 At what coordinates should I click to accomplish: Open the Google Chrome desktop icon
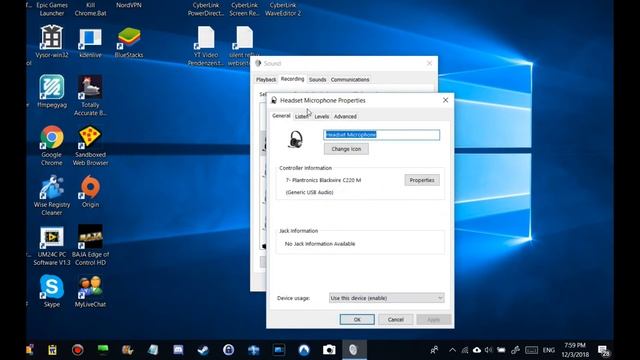[x=51, y=145]
